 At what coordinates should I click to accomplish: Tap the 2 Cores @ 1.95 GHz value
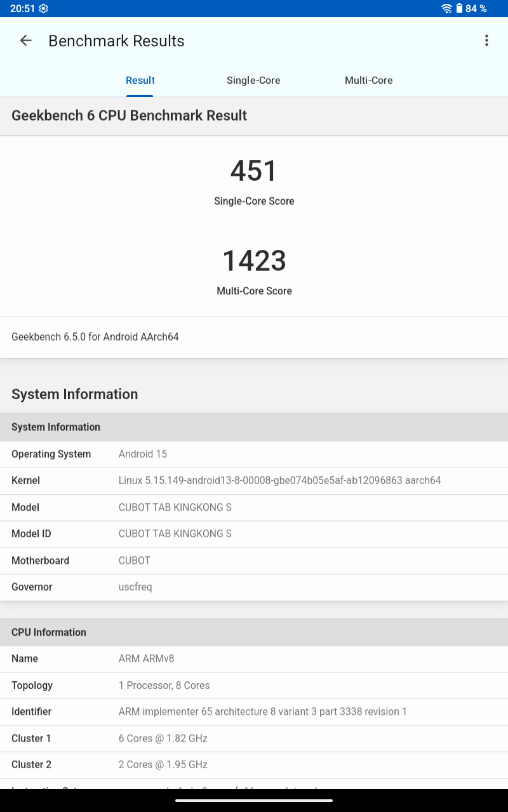tap(163, 765)
